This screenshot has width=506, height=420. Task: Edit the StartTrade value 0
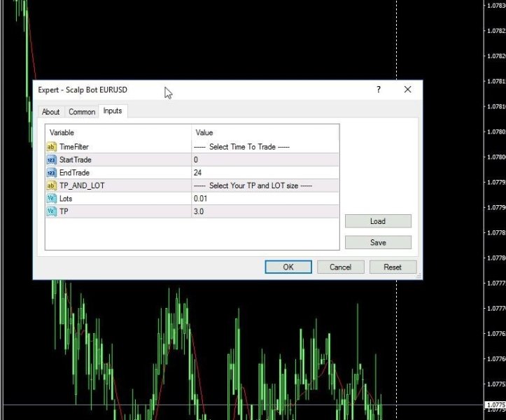(x=265, y=160)
